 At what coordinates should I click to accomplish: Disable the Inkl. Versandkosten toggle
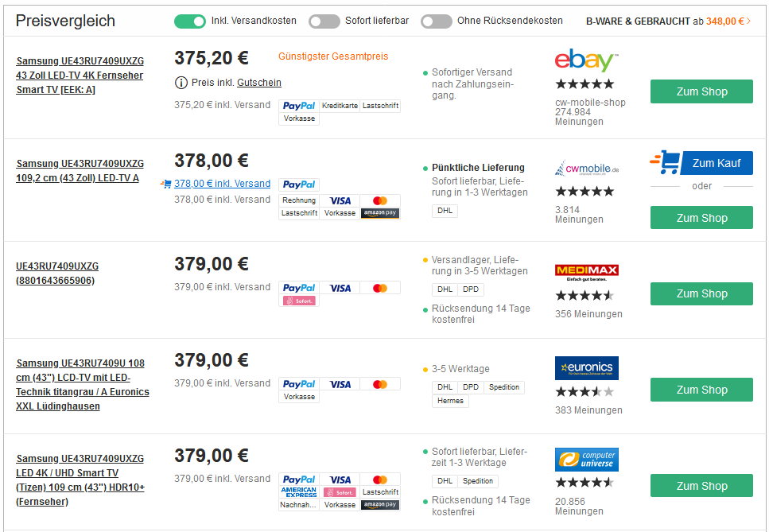(189, 21)
